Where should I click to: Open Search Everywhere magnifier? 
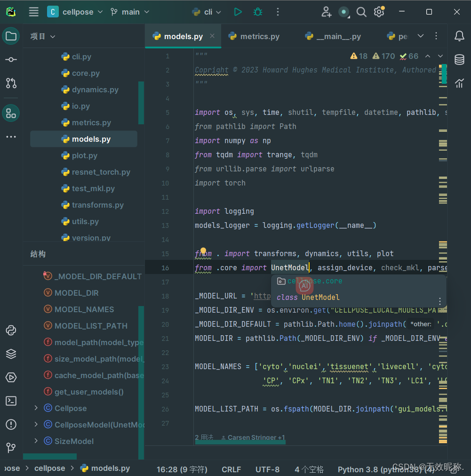coord(361,12)
